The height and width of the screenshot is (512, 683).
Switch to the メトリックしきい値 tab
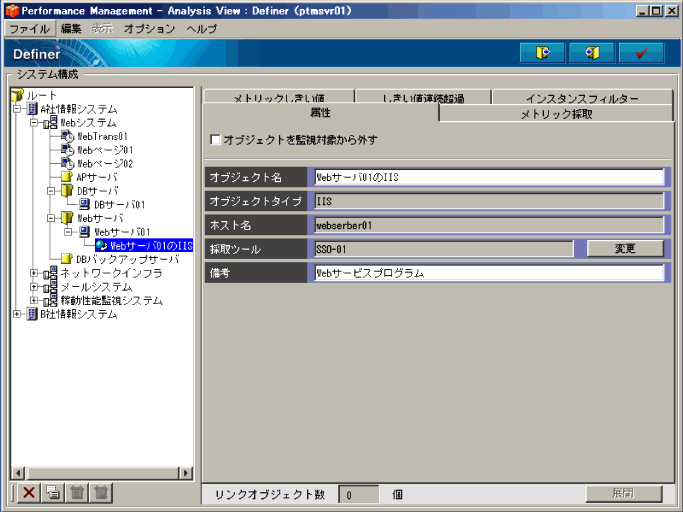[x=279, y=97]
